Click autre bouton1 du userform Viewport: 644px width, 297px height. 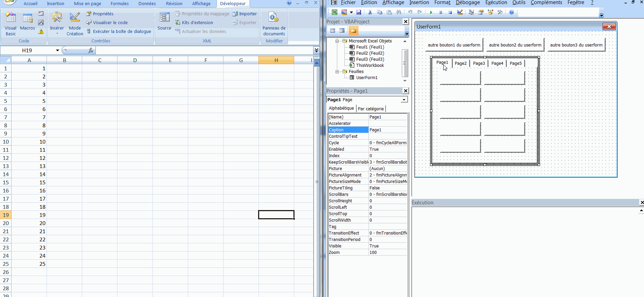454,45
